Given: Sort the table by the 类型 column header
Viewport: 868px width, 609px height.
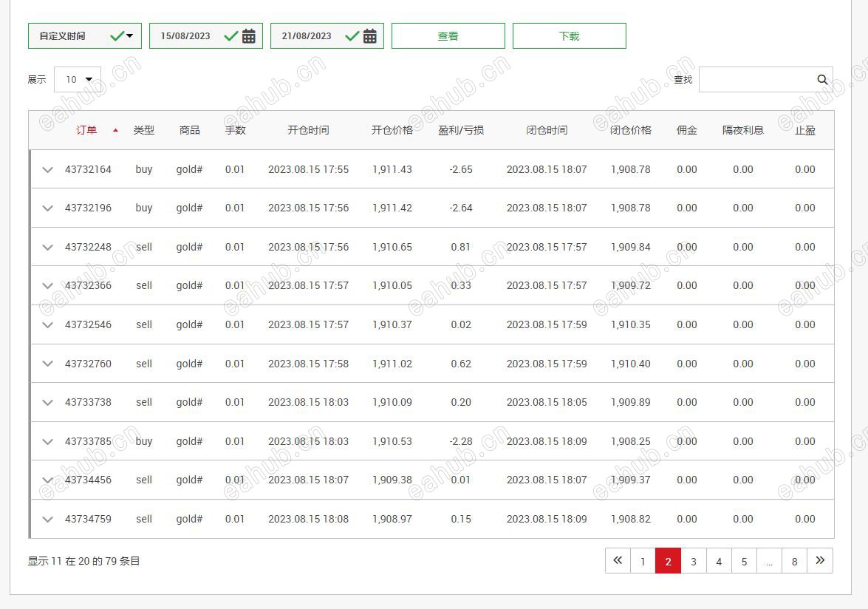Looking at the screenshot, I should (144, 130).
